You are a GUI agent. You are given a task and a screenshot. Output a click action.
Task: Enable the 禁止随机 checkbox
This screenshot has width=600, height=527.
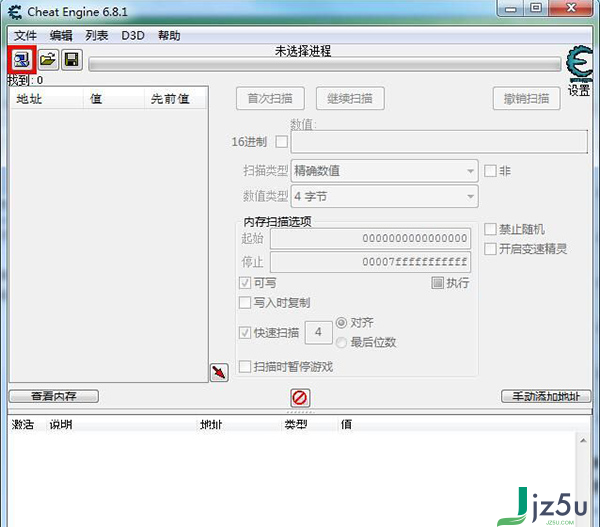[490, 229]
